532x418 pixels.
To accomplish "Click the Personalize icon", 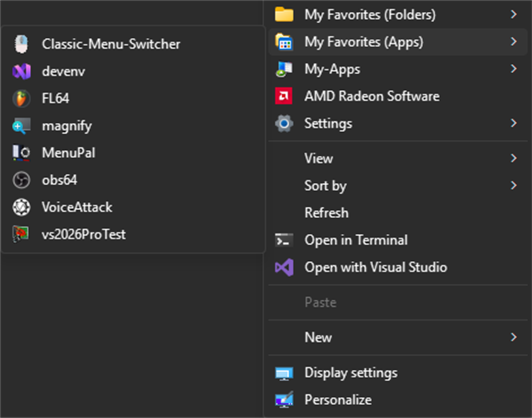I will pos(284,400).
